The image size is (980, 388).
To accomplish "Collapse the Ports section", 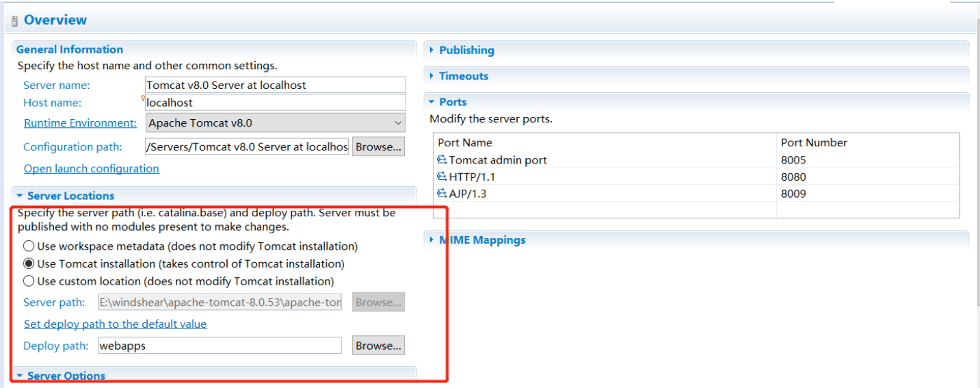I will pos(432,102).
